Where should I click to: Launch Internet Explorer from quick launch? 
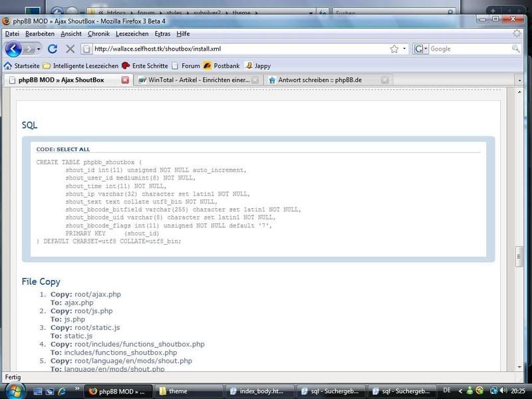pyautogui.click(x=62, y=391)
